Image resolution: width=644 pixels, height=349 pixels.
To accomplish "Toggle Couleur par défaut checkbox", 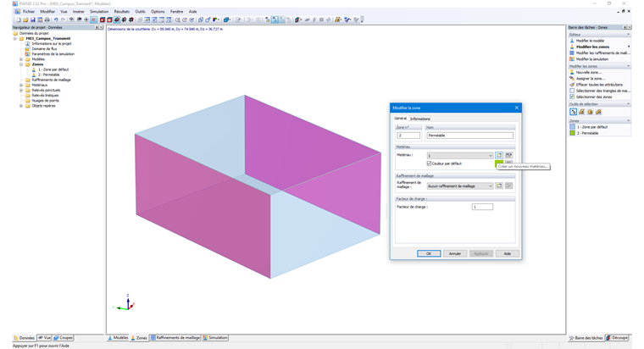I will coord(430,163).
